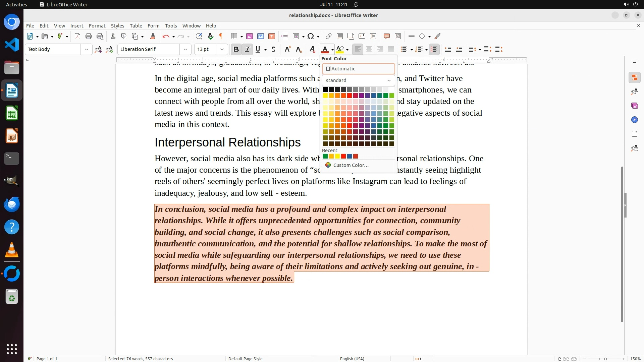Click the Export as PDF icon
Screen dimensions: 644x362
(77, 37)
